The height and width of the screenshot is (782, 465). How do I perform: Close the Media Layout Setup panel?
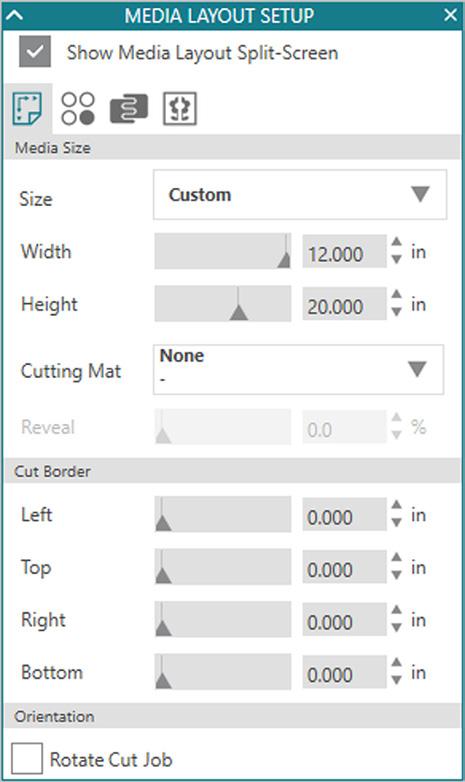450,15
